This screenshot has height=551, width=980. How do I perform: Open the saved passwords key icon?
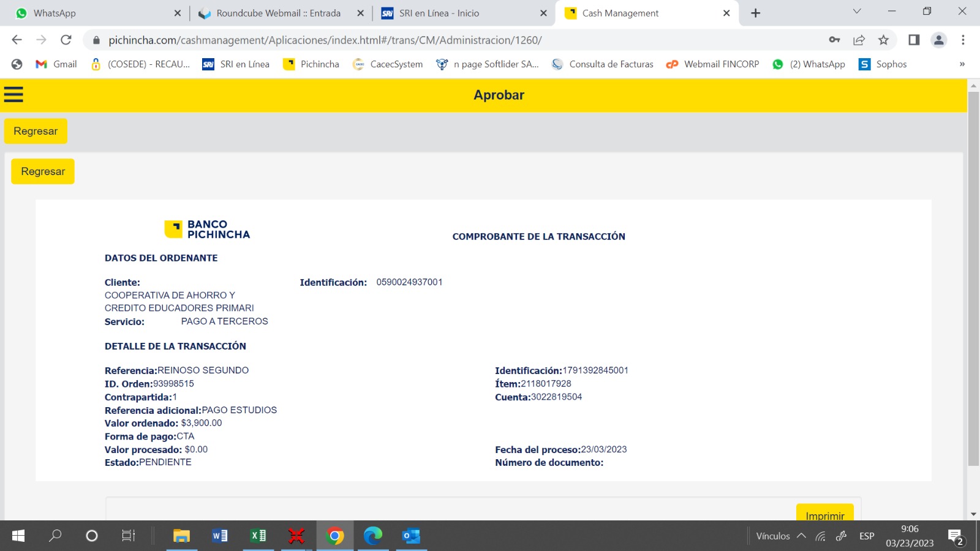point(834,40)
